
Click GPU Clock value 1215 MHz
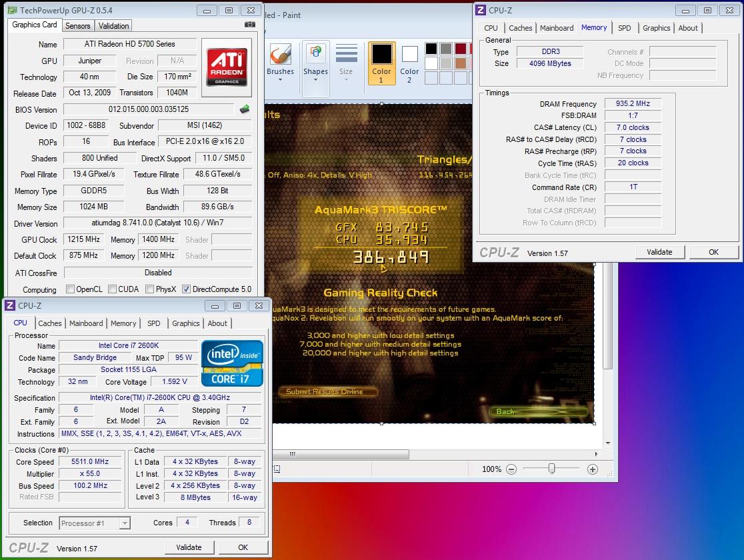(83, 239)
